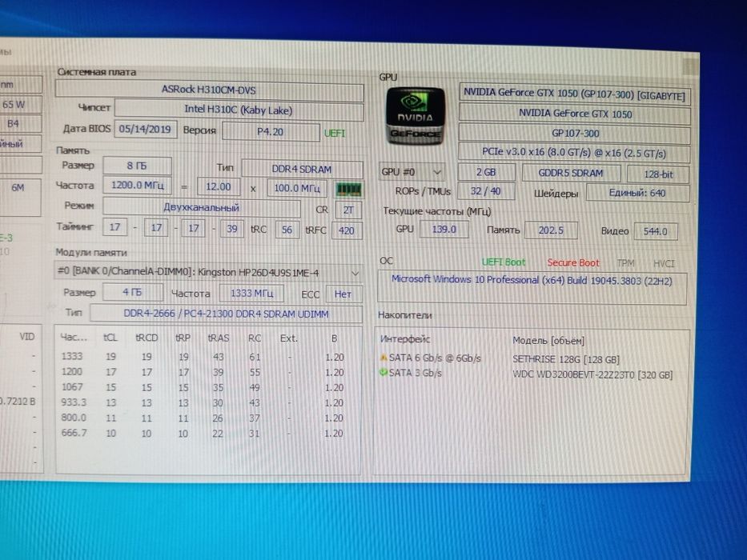Click the Интерфейс column header in drives list
Screen dimensions: 747x560
405,339
